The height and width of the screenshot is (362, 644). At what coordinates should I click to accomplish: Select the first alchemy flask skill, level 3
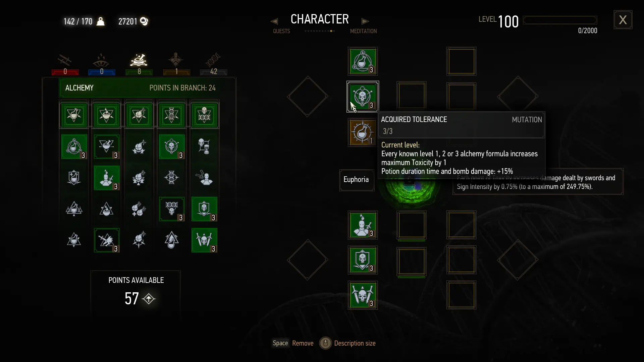click(x=74, y=147)
